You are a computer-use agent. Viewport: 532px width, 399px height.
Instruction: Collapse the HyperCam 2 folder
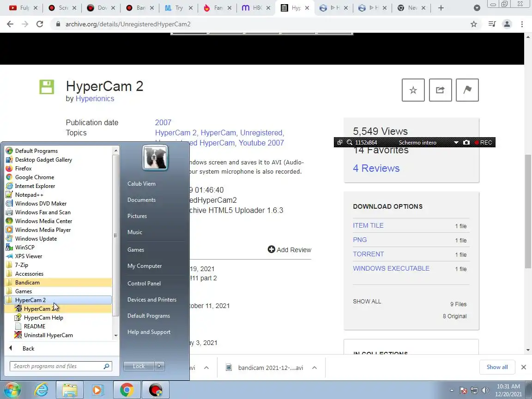pos(58,300)
